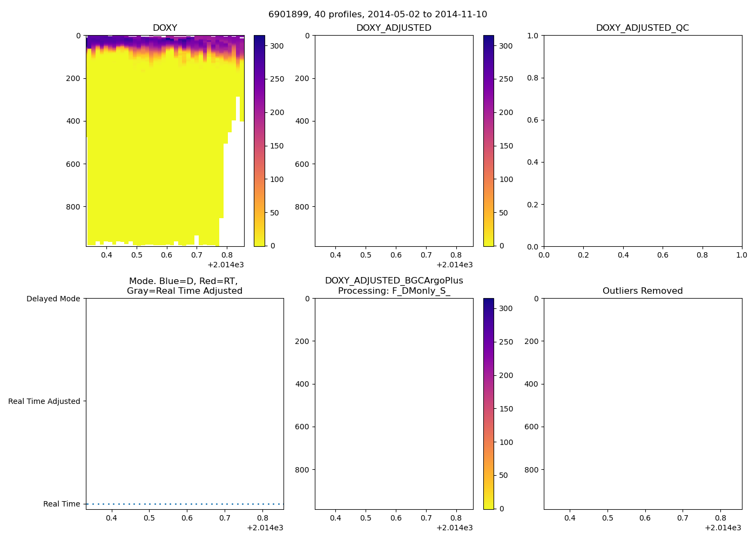Image resolution: width=756 pixels, height=540 pixels.
Task: Select the DOXY_ADJUSTED plot title
Action: 394,28
